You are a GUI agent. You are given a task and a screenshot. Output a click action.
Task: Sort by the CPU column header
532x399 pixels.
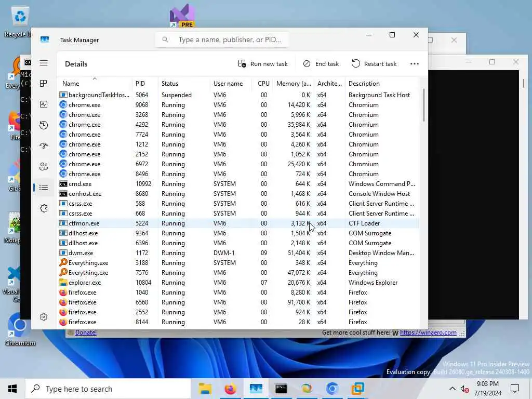tap(263, 84)
